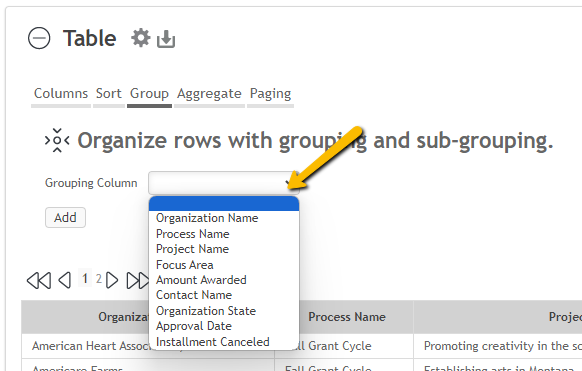Pick Approval Date in dropdown list
The image size is (582, 371).
(224, 326)
